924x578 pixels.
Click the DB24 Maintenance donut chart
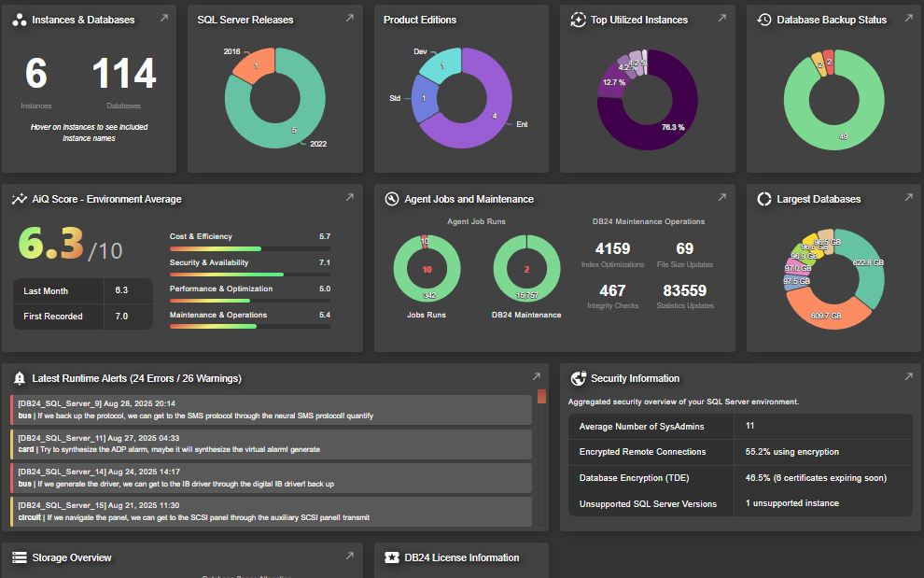pyautogui.click(x=526, y=269)
